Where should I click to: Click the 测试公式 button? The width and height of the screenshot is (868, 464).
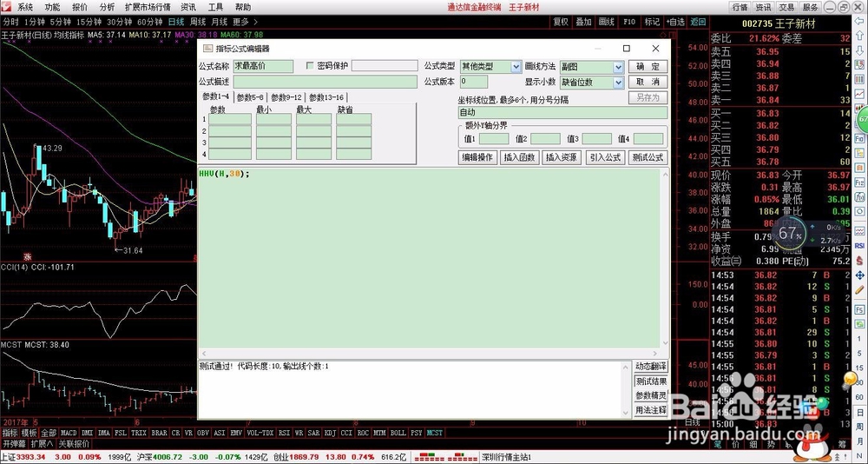pos(648,157)
